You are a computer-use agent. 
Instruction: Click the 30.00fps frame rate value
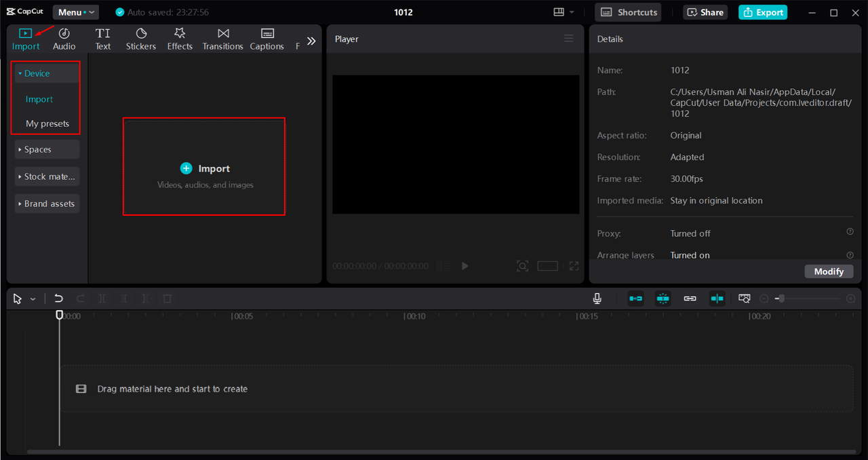point(686,179)
